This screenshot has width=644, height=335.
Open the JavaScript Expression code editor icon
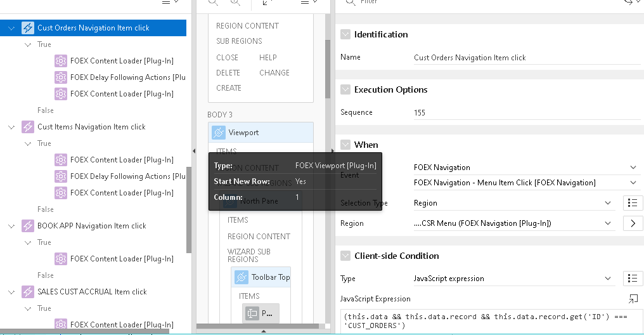633,299
